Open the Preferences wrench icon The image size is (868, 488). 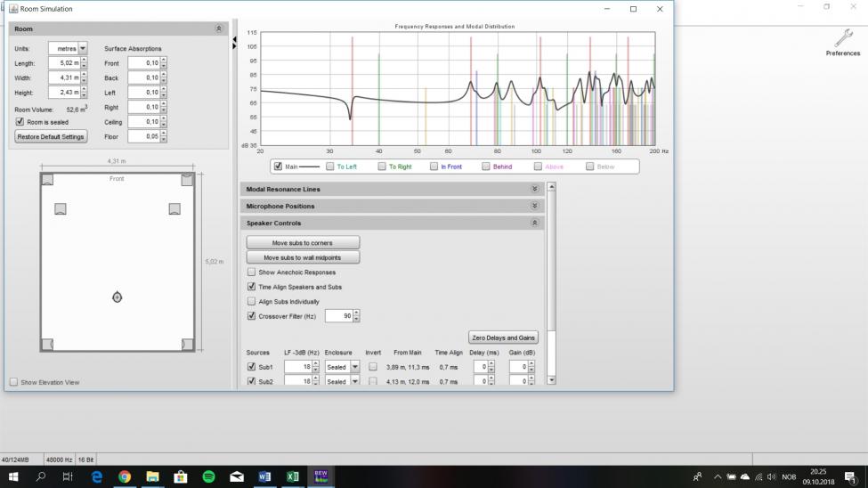[x=842, y=38]
